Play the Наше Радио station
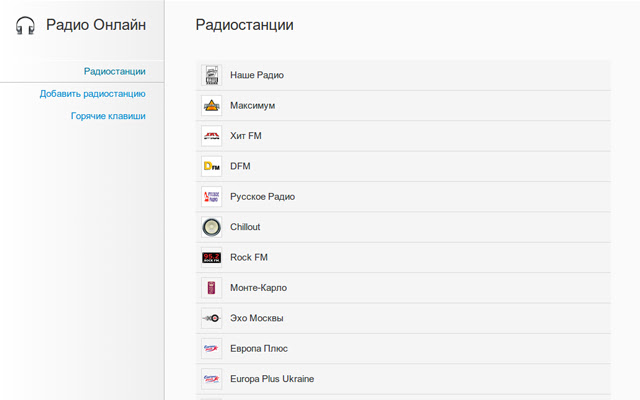The image size is (640, 400). [x=257, y=75]
